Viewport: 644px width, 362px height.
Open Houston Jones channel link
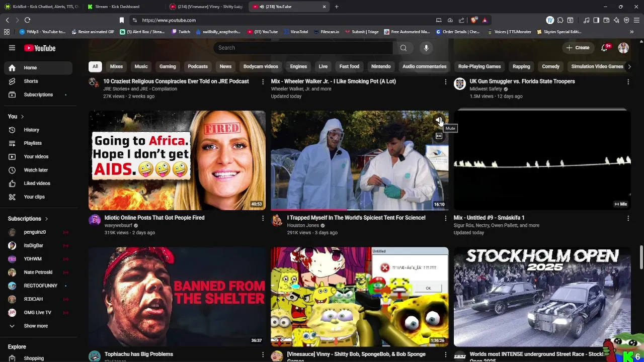tap(303, 225)
